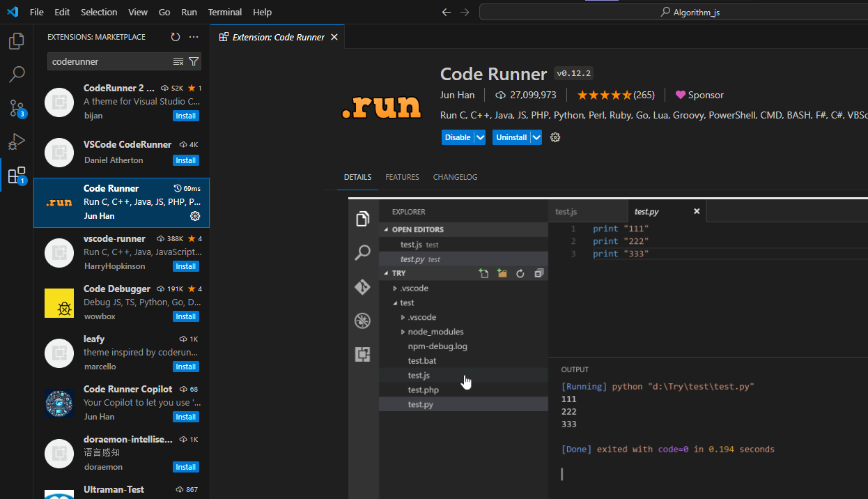Go back with the left arrow

[447, 12]
